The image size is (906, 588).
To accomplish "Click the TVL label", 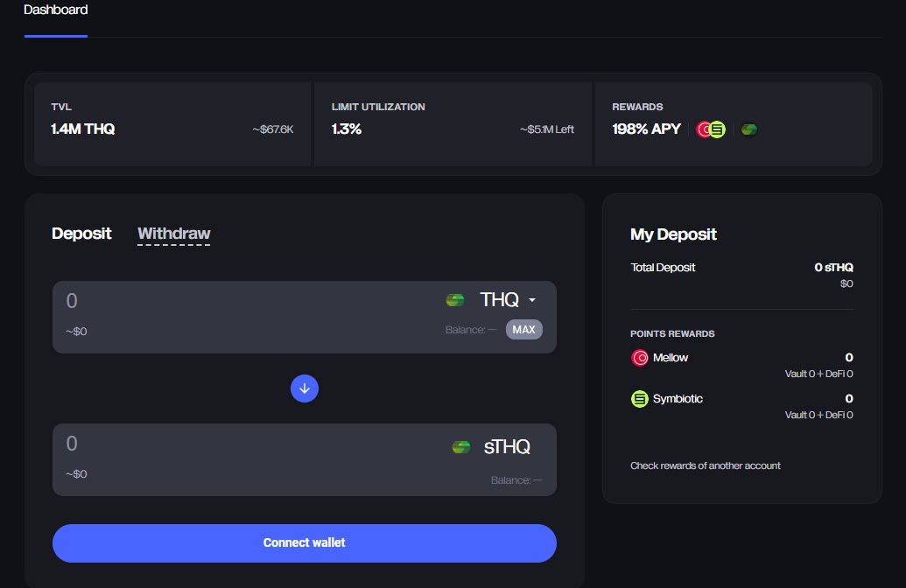I will click(x=61, y=107).
